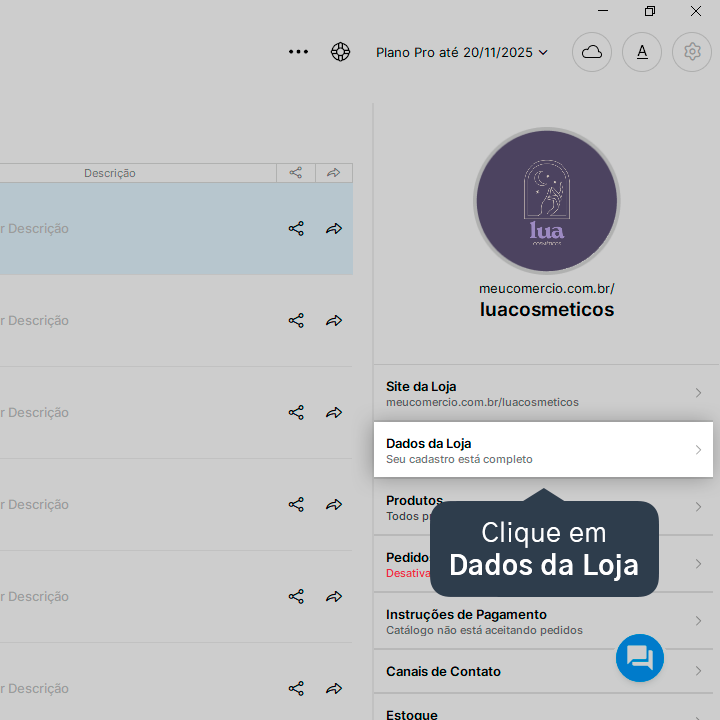Open the cloud sync icon button

pyautogui.click(x=591, y=52)
